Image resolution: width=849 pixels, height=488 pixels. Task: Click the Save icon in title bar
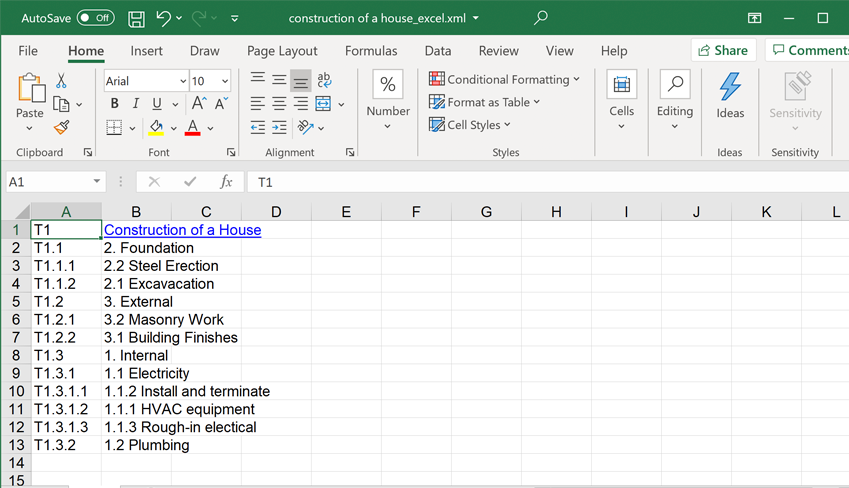point(137,18)
